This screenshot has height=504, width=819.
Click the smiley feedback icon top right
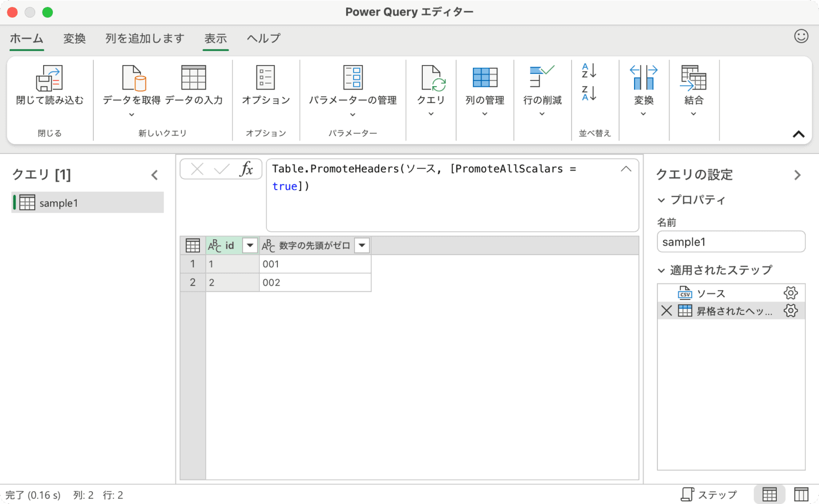click(801, 36)
